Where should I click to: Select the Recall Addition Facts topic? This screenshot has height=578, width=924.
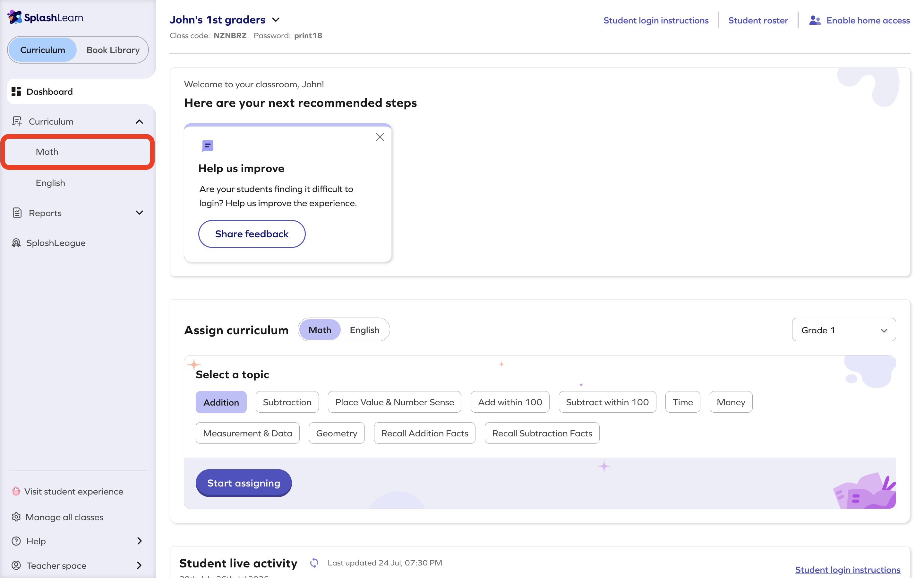pyautogui.click(x=424, y=433)
